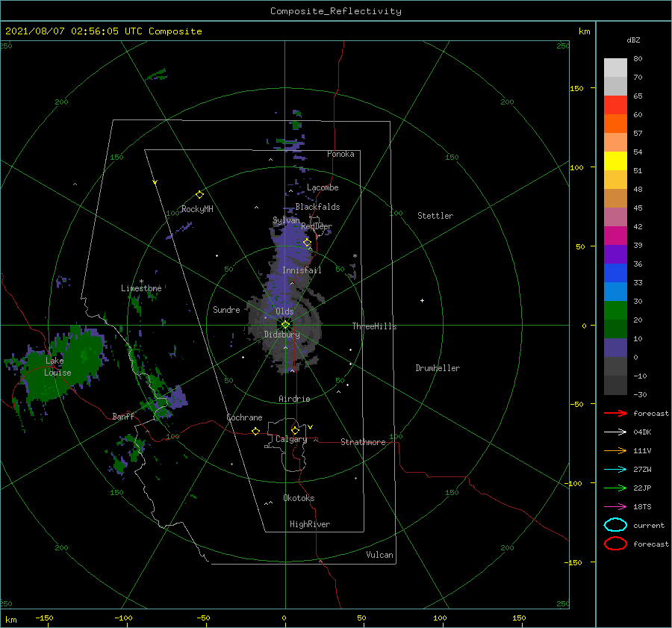Click the green 22JP arrow icon
672x628 pixels.
tap(615, 488)
